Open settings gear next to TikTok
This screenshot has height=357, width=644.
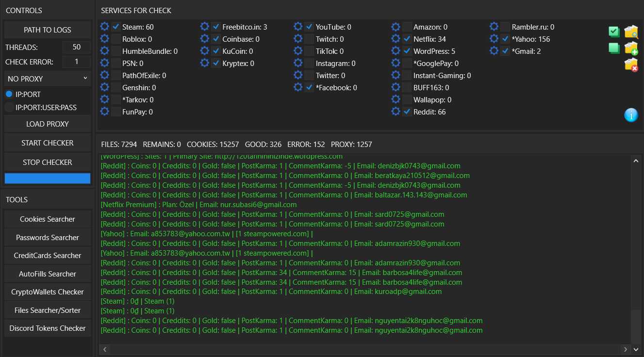[x=298, y=51]
